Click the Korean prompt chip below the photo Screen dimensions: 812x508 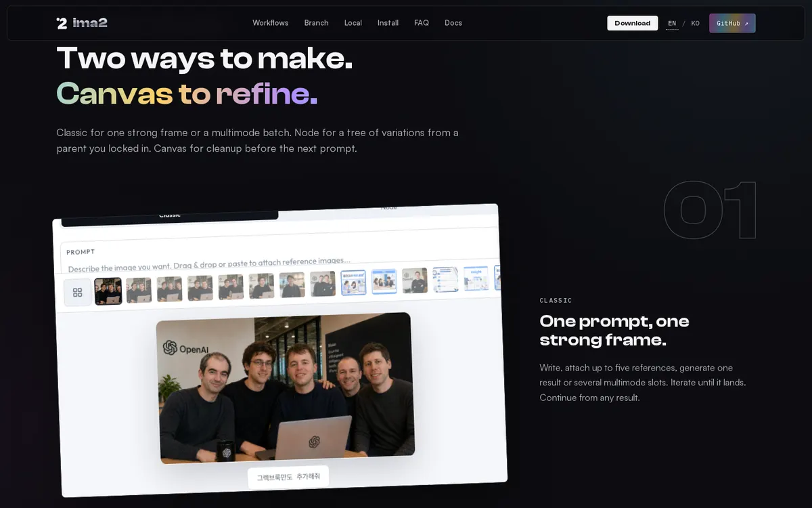click(x=288, y=477)
